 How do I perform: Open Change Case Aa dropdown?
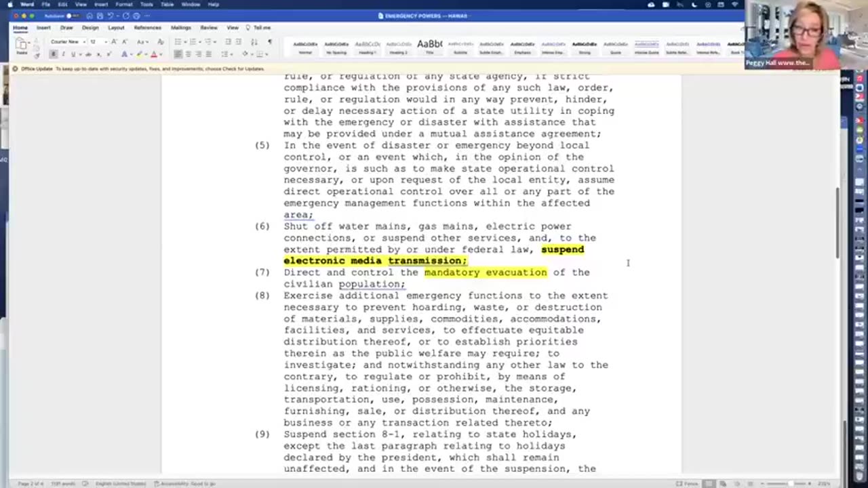pyautogui.click(x=142, y=42)
